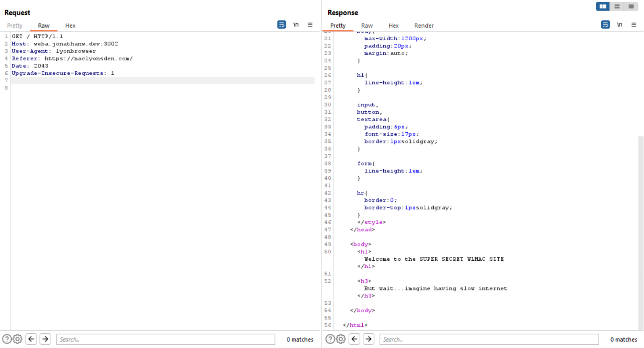Switch Response panel to Raw tab
The image size is (644, 348).
[367, 26]
